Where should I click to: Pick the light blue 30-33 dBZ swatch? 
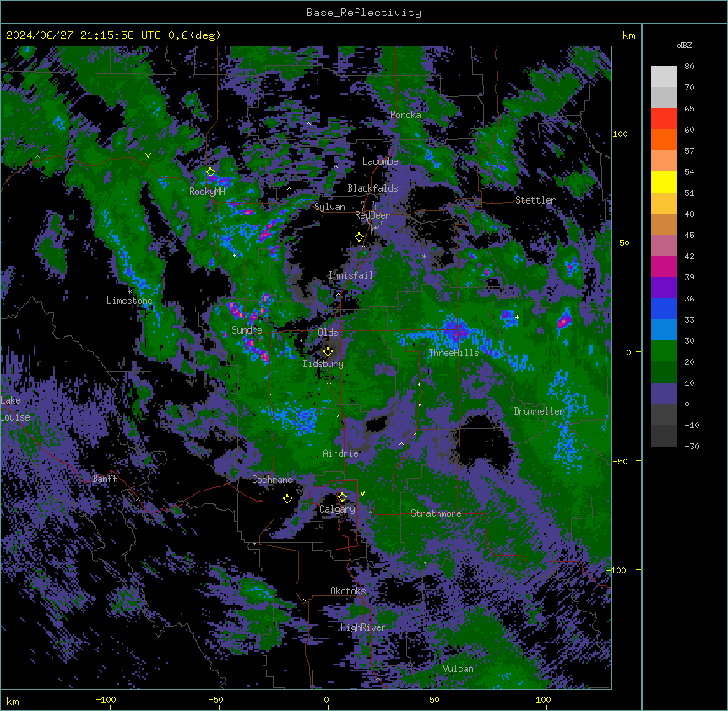(x=664, y=330)
